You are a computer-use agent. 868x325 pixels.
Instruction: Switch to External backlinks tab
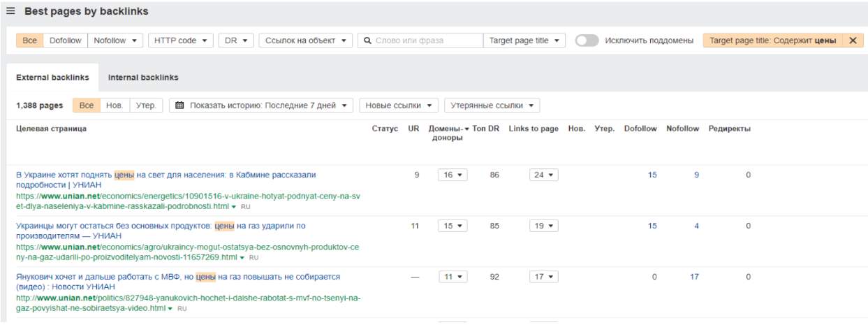(x=52, y=78)
